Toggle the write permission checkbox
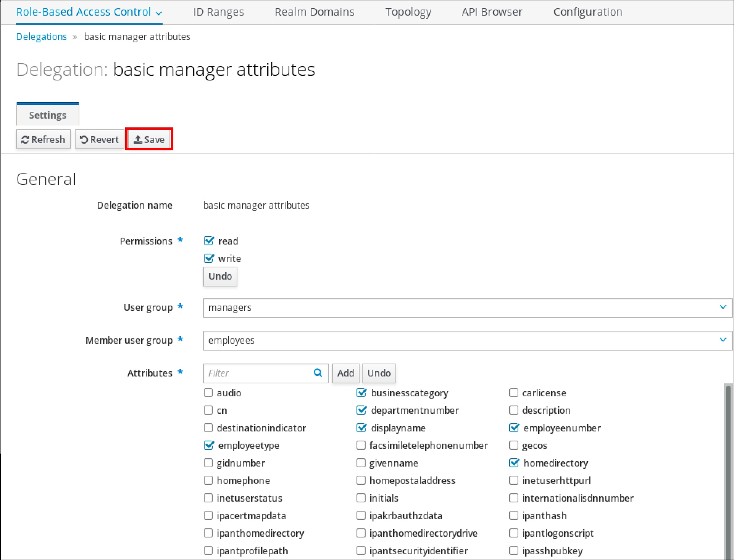The width and height of the screenshot is (734, 560). (209, 258)
